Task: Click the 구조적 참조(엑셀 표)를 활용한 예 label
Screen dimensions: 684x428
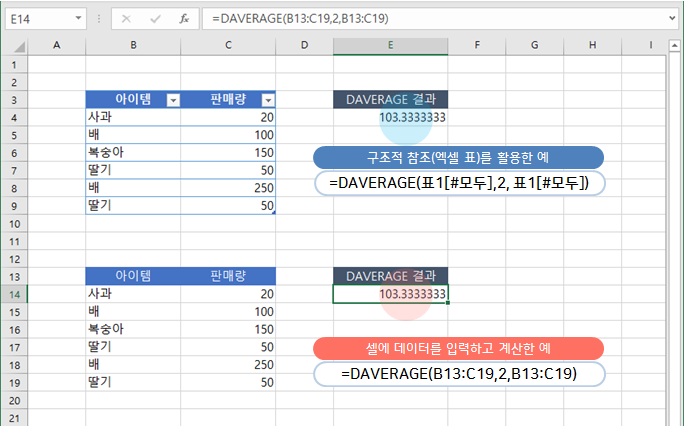Action: [x=458, y=158]
